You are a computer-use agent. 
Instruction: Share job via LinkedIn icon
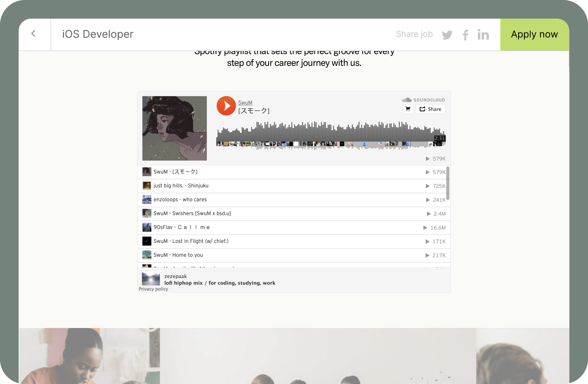[483, 34]
